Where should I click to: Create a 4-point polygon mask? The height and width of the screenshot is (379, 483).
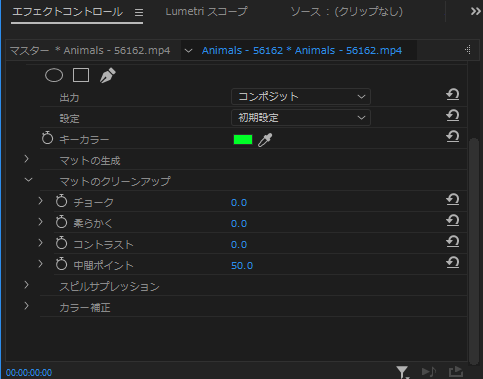(81, 75)
